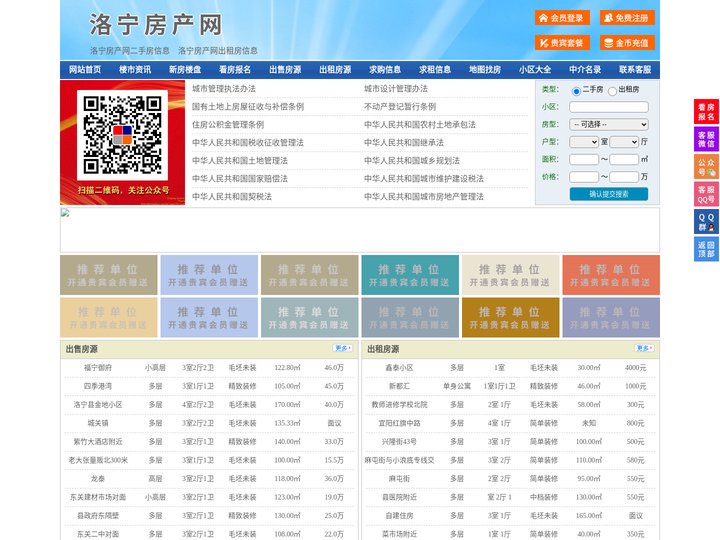720x540 pixels.
Task: Open the 客服QQ号 side floating icon
Action: pyautogui.click(x=706, y=194)
